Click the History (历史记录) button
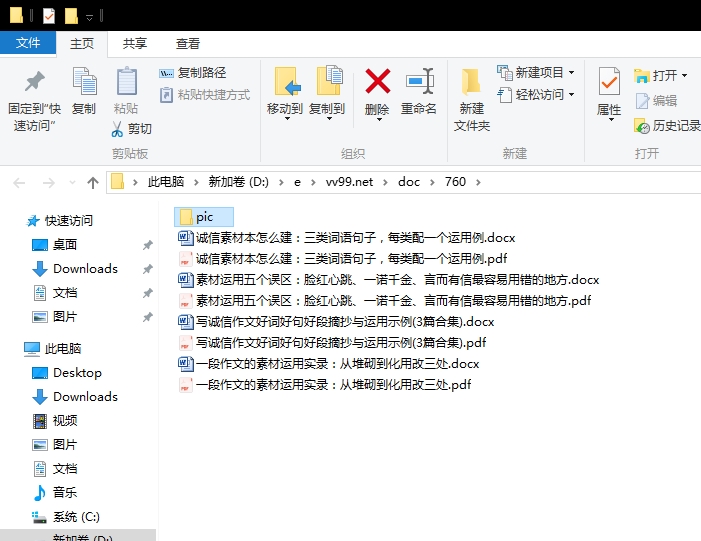This screenshot has height=541, width=701. (667, 127)
